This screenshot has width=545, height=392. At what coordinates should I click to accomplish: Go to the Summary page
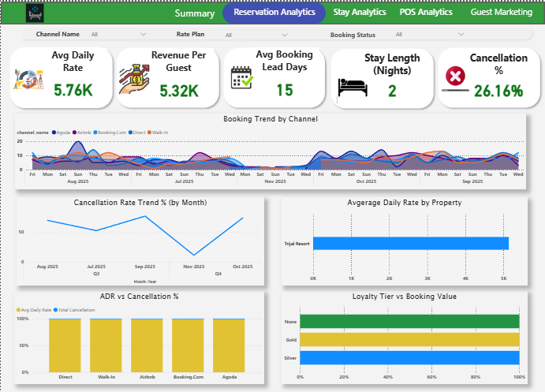194,13
